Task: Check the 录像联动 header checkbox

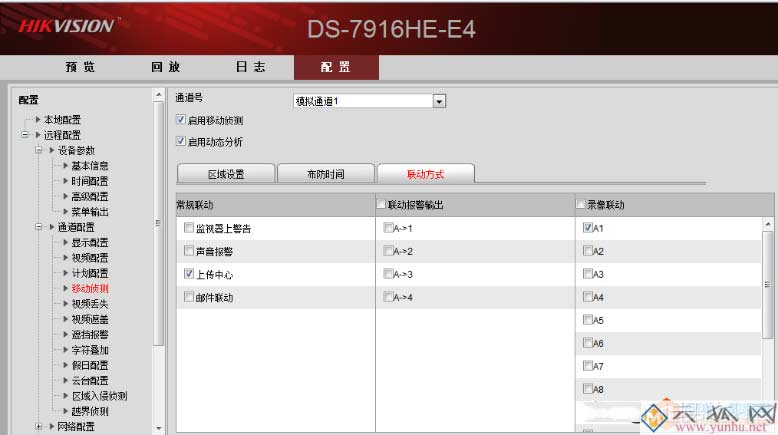Action: [x=581, y=204]
